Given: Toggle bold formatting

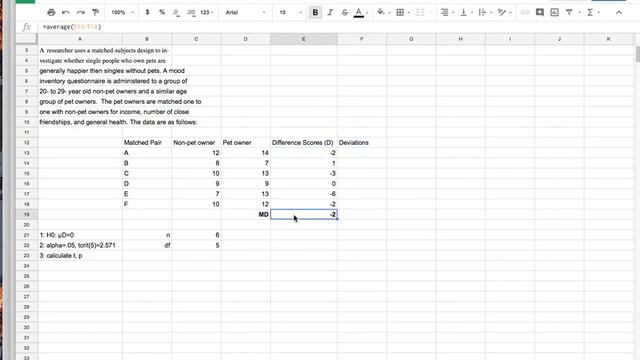Looking at the screenshot, I should (x=315, y=13).
